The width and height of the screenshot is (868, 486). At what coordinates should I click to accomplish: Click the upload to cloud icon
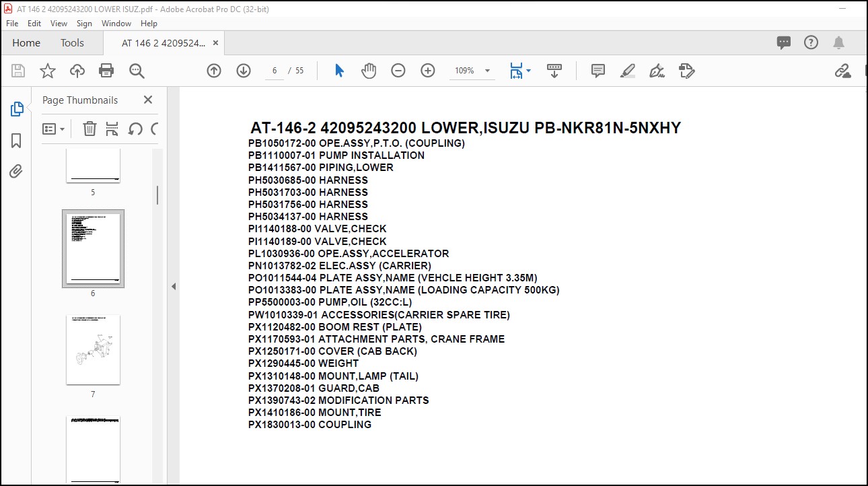pos(77,71)
